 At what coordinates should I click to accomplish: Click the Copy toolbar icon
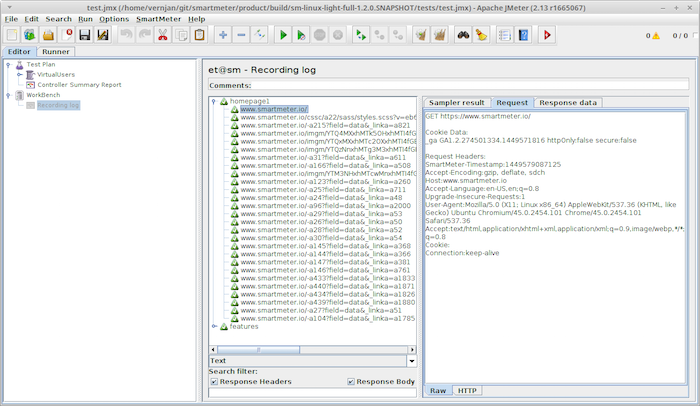181,35
